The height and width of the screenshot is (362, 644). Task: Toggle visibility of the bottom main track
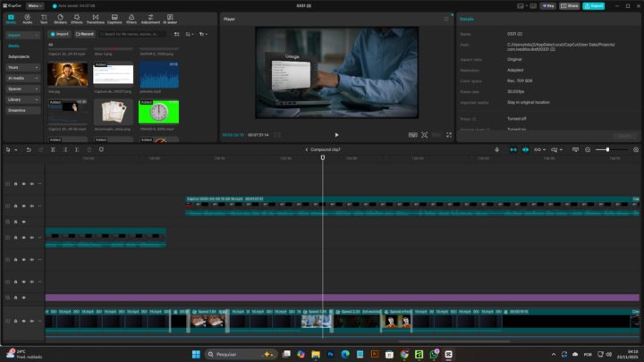point(23,321)
